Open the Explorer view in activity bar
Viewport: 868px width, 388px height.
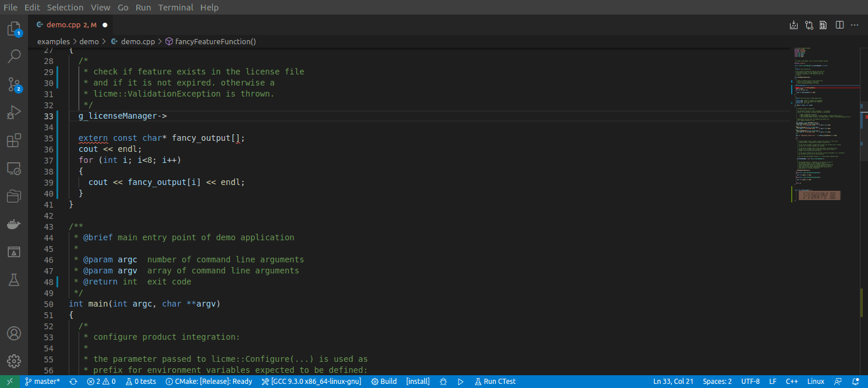tap(14, 29)
